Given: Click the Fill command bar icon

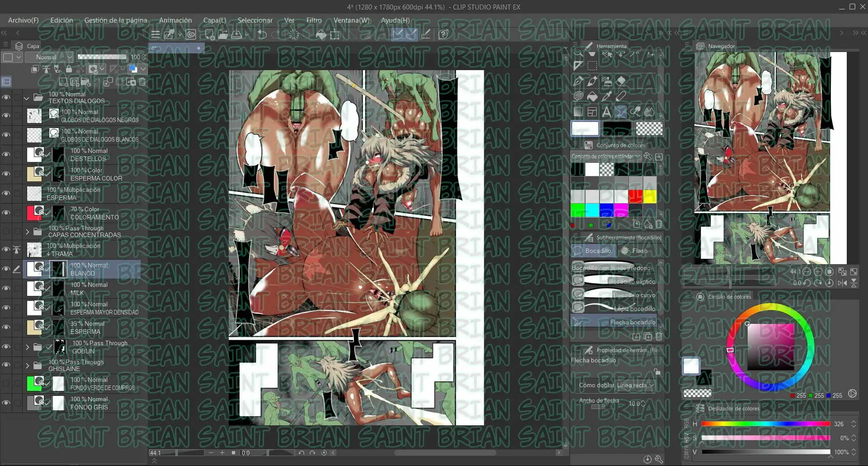Looking at the screenshot, I should 321,34.
